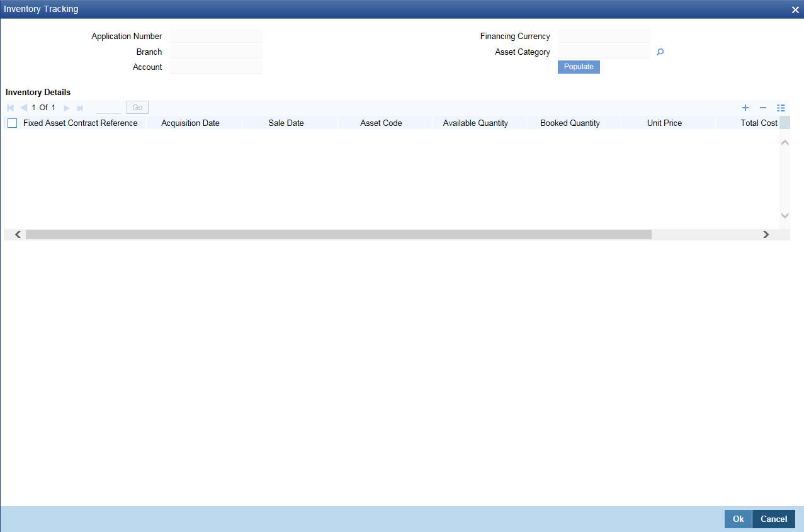804x532 pixels.
Task: Go to last page of inventory details
Action: coord(80,108)
